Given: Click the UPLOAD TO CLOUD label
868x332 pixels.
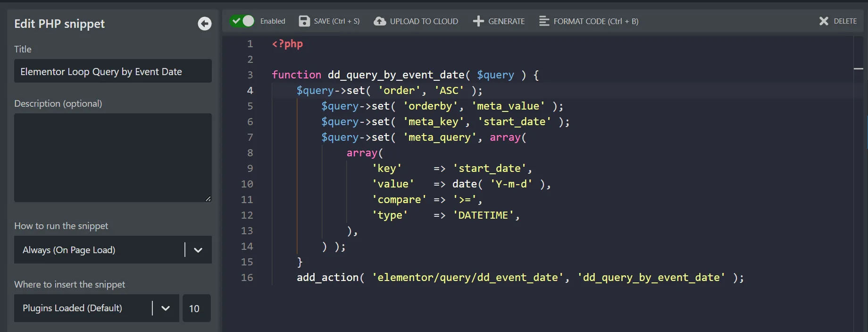Looking at the screenshot, I should coord(424,21).
